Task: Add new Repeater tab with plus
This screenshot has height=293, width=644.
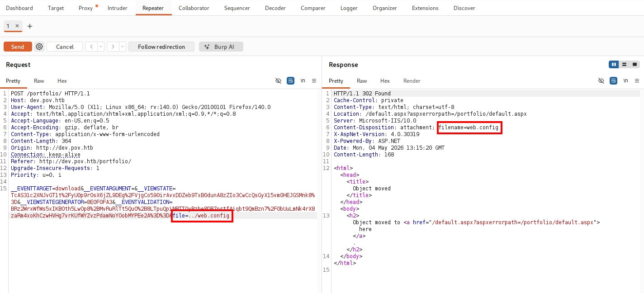Action: (30, 26)
